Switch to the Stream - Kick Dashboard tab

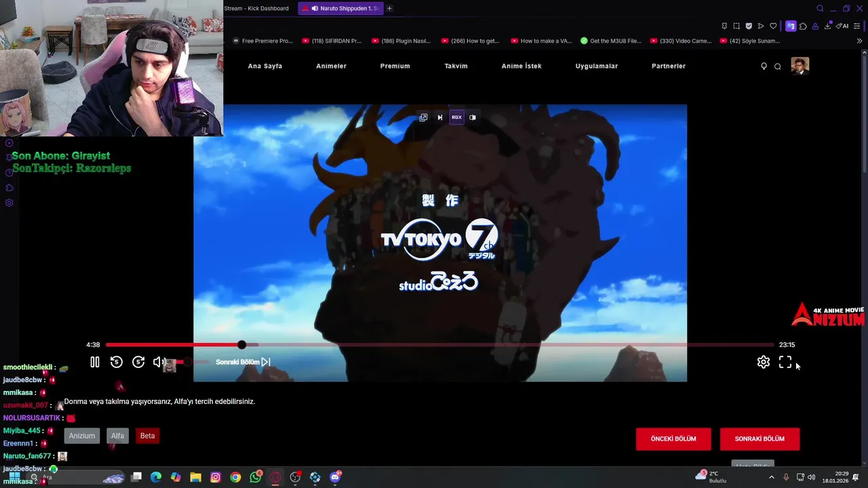(x=258, y=8)
